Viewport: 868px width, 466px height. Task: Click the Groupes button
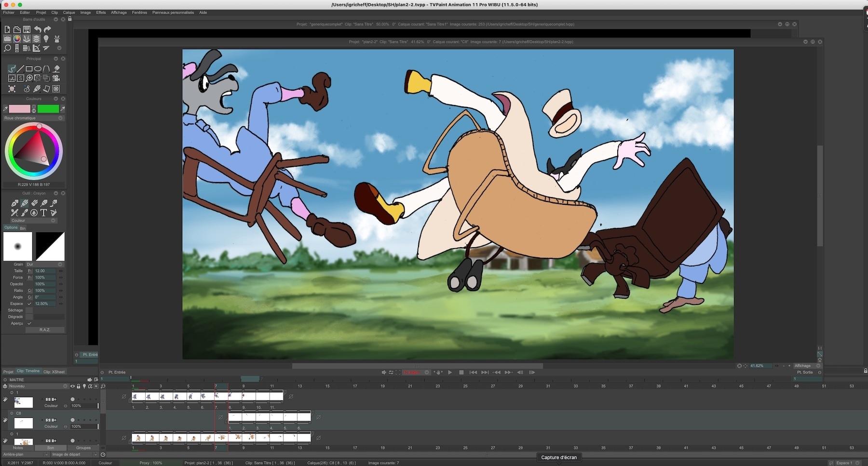pos(83,448)
